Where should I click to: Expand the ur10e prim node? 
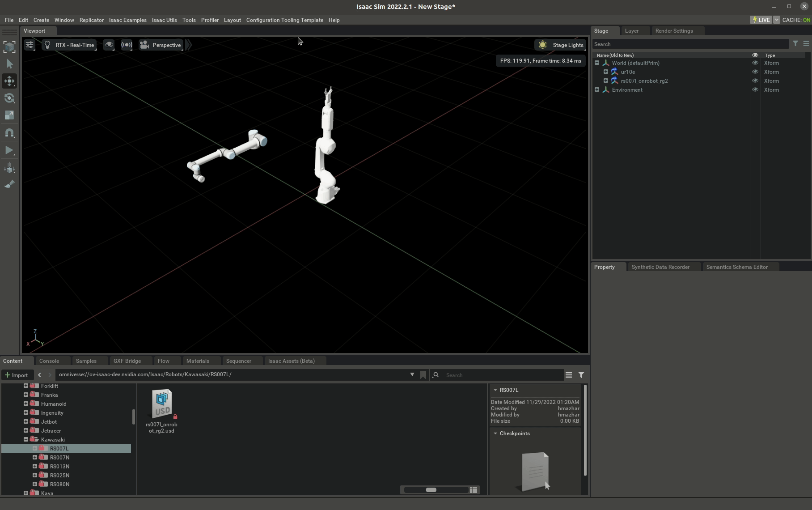click(x=606, y=72)
